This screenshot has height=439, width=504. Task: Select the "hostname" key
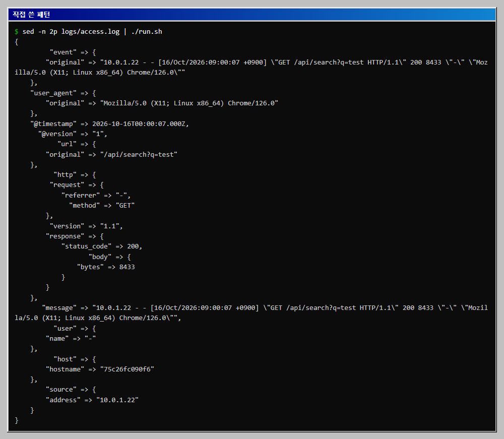coord(65,369)
